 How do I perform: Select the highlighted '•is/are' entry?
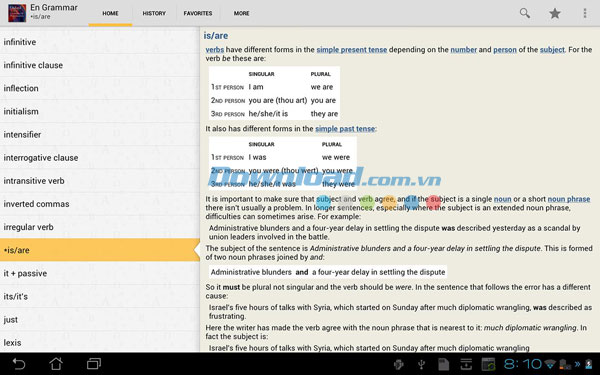coord(100,250)
